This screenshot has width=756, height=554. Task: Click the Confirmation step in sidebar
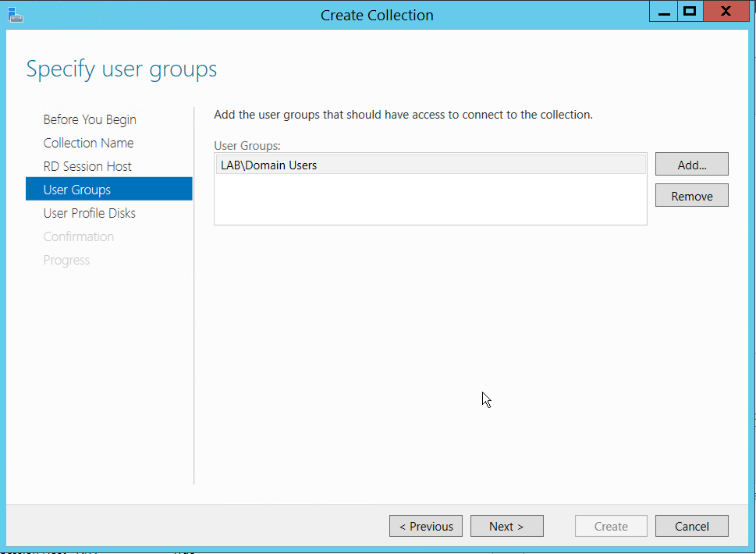(79, 236)
